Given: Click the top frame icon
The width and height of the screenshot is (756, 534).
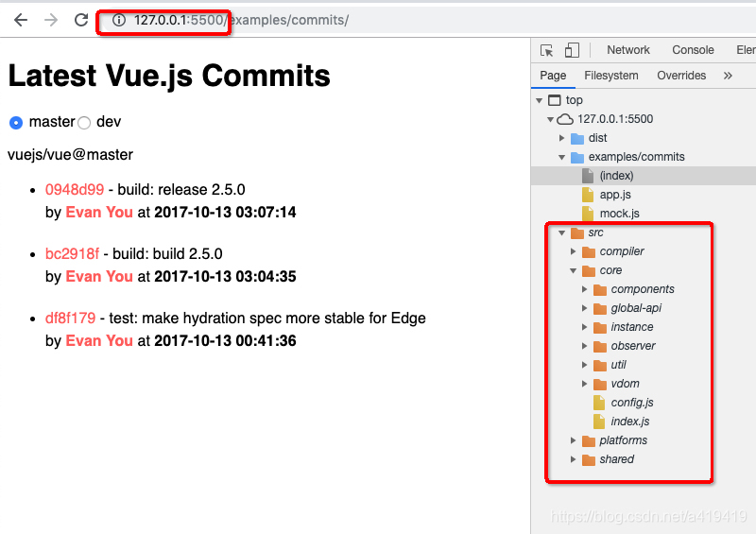Looking at the screenshot, I should (555, 100).
